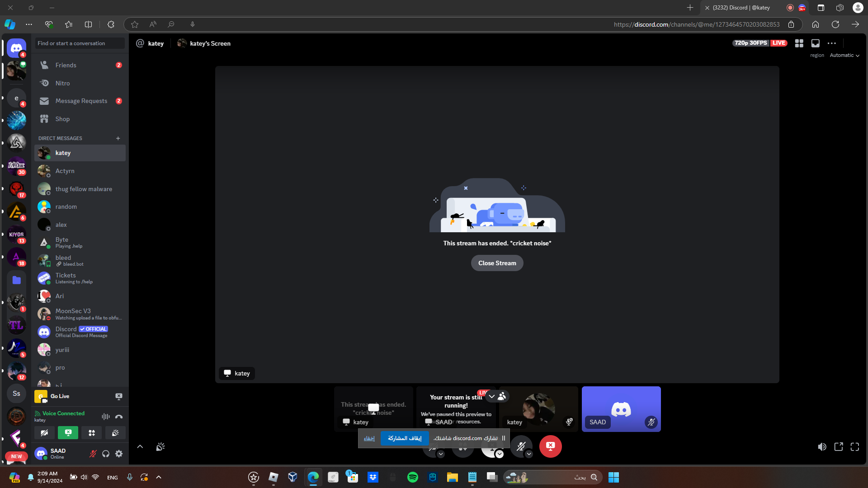Screen dimensions: 868x488
Task: Hide participants with chevron on stream tile
Action: click(x=492, y=396)
